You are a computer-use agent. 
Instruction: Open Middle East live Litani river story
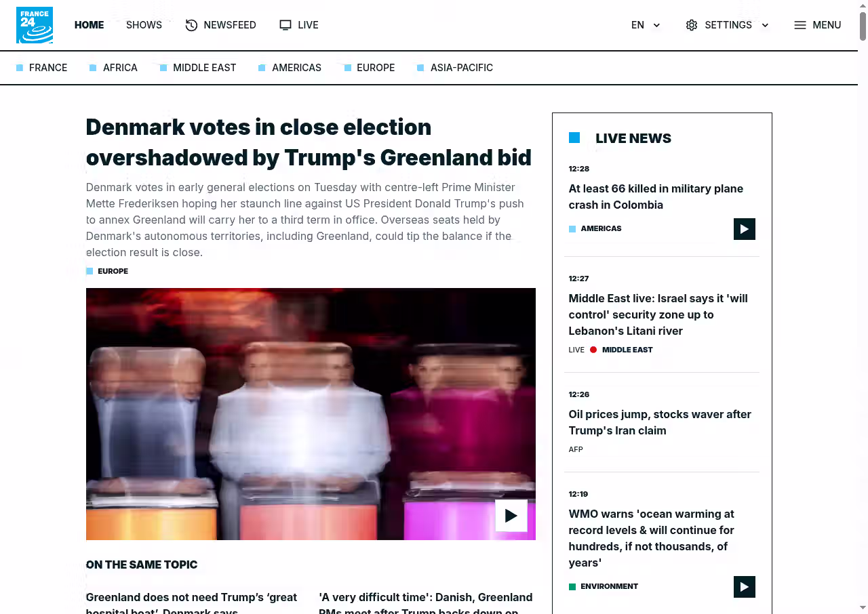pyautogui.click(x=658, y=314)
